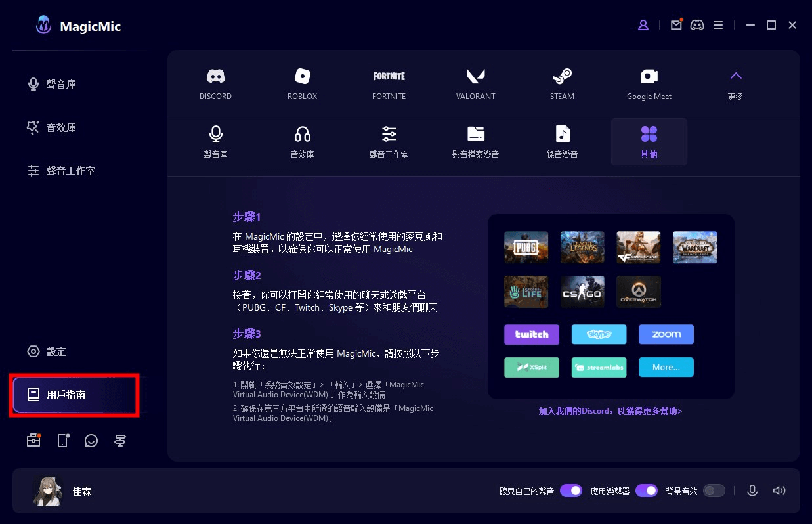
Task: Click the 影音檔案變音 feature icon
Action: tap(475, 142)
